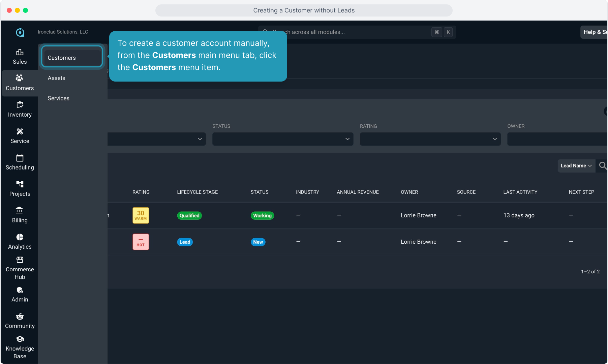Sort by the Industry column header
Image resolution: width=608 pixels, height=364 pixels.
(307, 192)
